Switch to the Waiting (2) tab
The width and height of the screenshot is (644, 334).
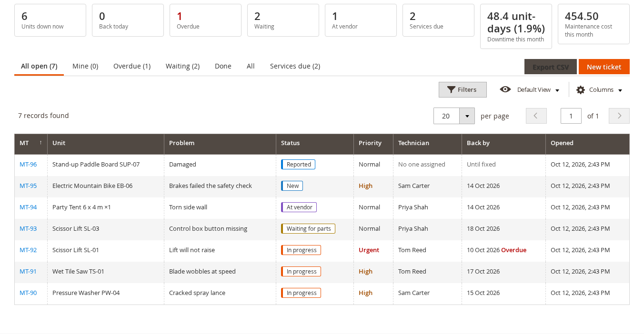point(182,66)
